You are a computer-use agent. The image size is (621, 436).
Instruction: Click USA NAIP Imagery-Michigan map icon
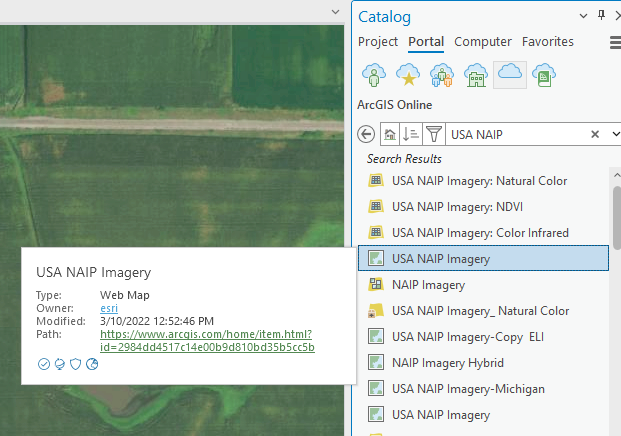coord(376,388)
